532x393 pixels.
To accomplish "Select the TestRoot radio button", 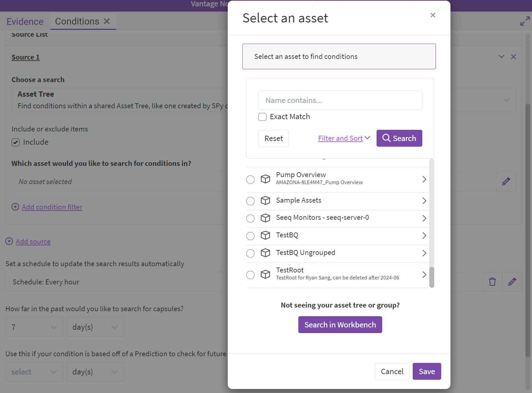I will click(x=251, y=275).
